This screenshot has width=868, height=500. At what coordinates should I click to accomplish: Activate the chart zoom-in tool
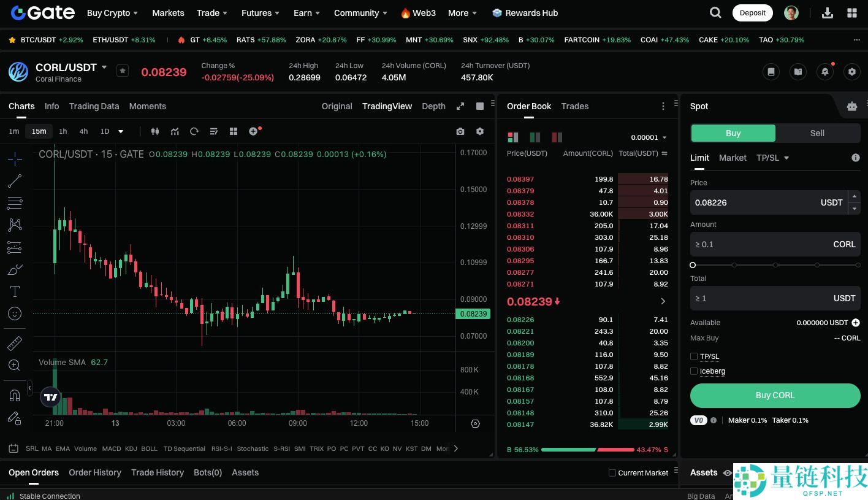[x=15, y=365]
